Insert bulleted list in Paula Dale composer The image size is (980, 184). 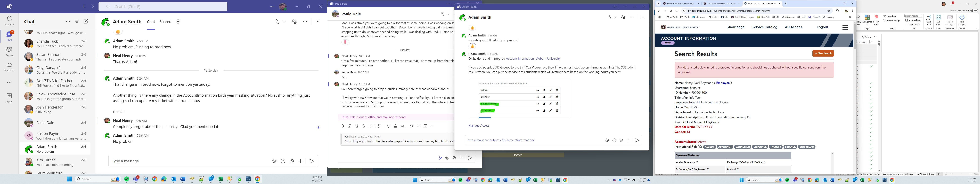(x=372, y=126)
